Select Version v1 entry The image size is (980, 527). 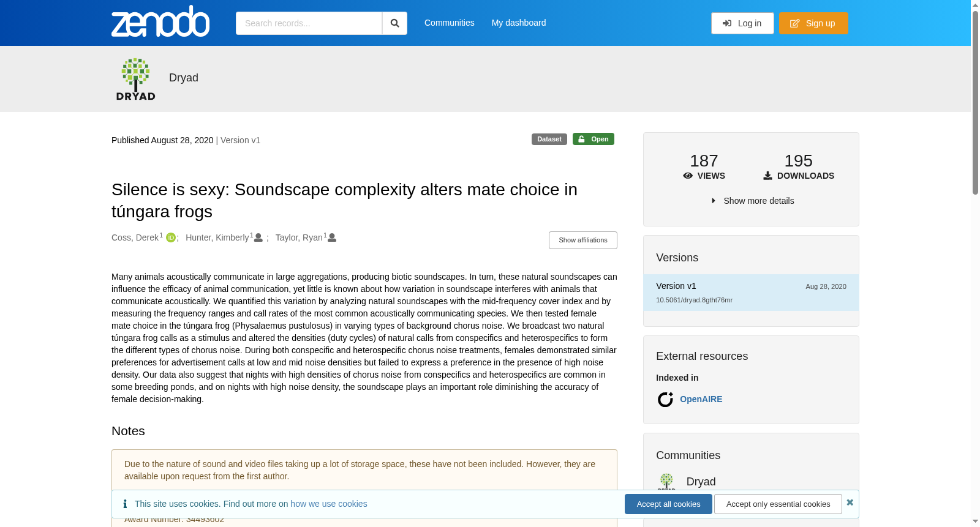click(751, 293)
